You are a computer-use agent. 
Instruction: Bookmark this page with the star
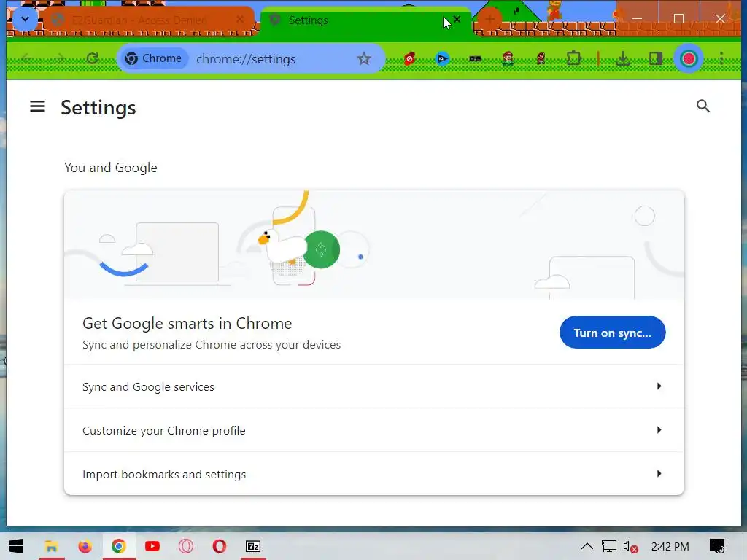tap(364, 58)
